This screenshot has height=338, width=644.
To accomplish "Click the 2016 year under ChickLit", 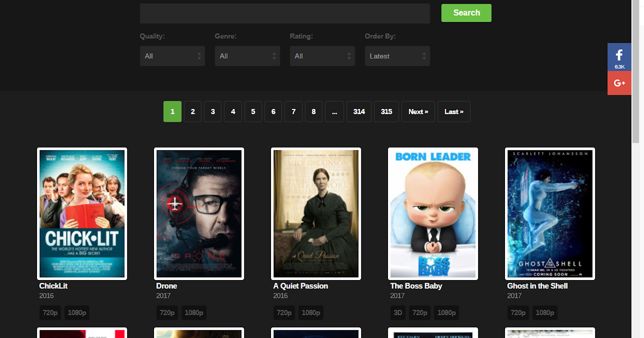I will click(x=47, y=296).
